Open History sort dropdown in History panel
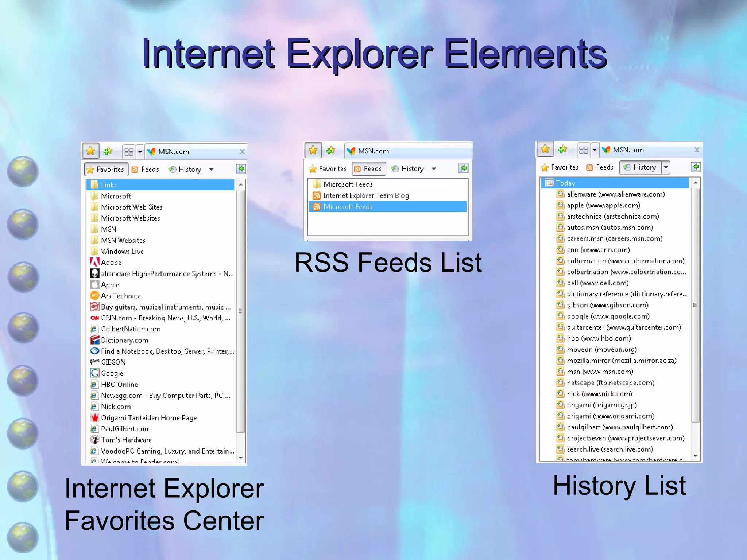 click(666, 167)
